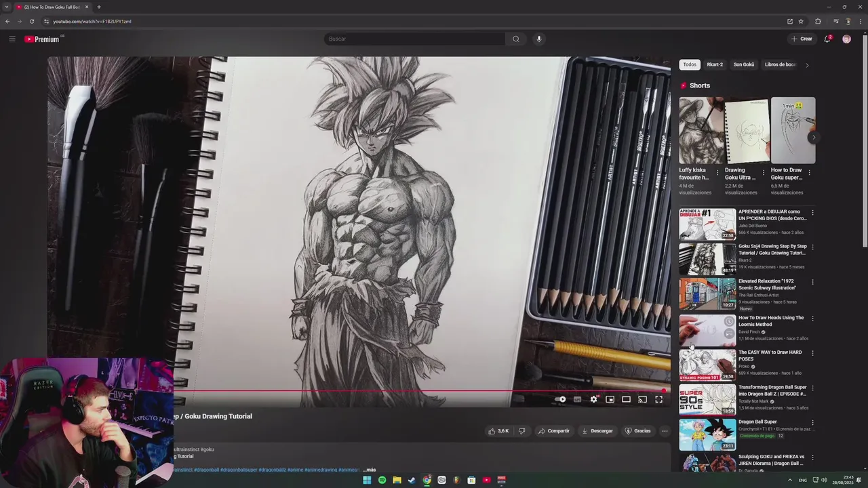Open options for APRENDER a DIBUJAR video
The height and width of the screenshot is (488, 868).
[x=812, y=213]
